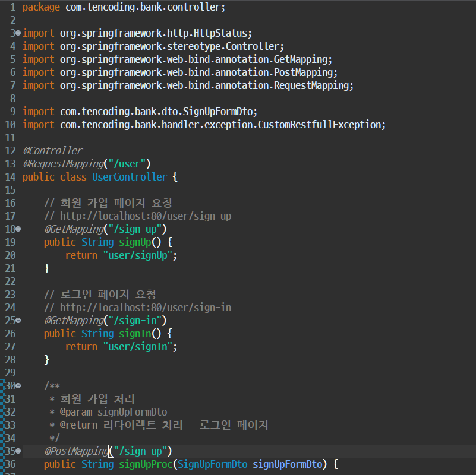The height and width of the screenshot is (475, 476).
Task: Click the @param signUpFormDto Javadoc line
Action: tap(108, 412)
